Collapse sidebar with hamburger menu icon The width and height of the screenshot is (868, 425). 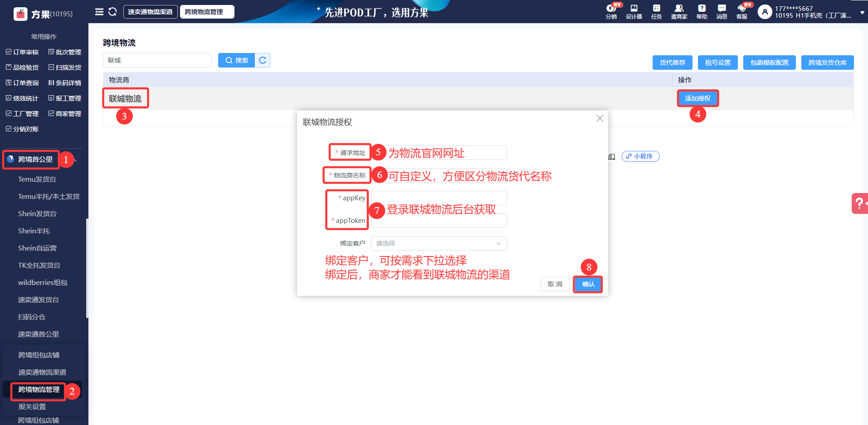pos(99,12)
